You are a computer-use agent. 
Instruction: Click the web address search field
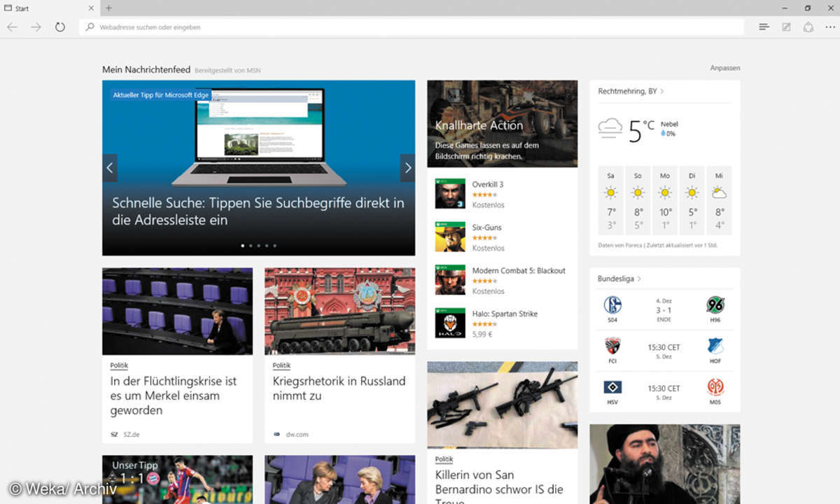click(x=412, y=27)
